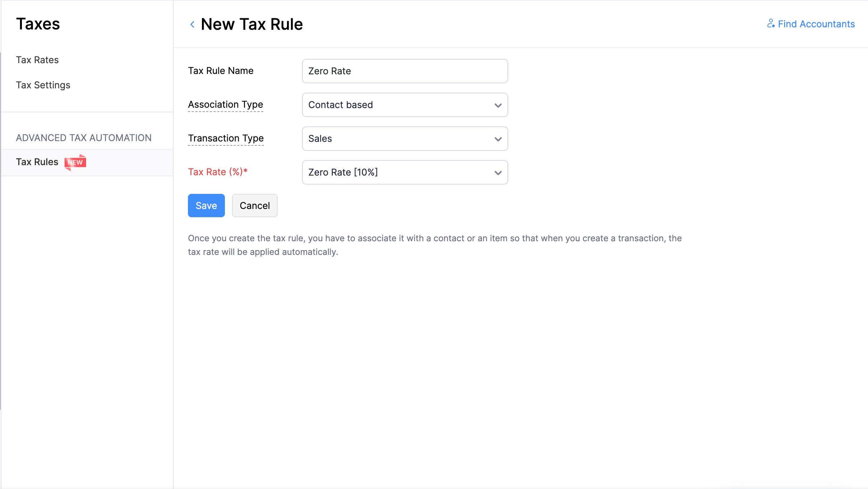Click the NEW badge next to Tax Rules
868x489 pixels.
[x=75, y=162]
